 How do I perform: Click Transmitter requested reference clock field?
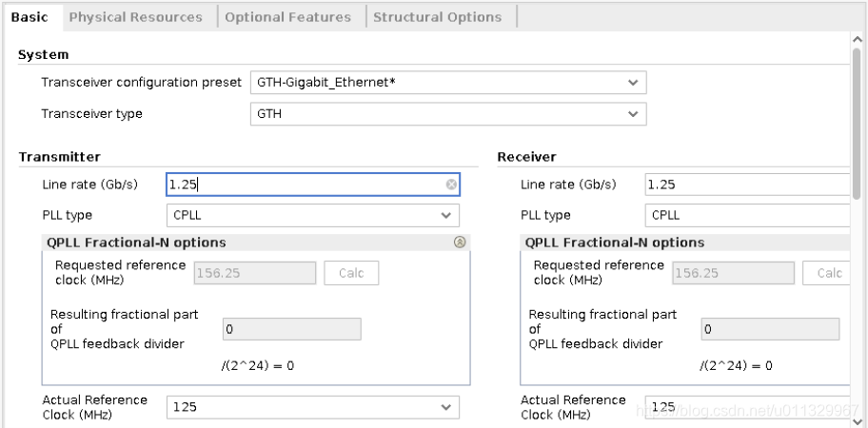[x=255, y=273]
